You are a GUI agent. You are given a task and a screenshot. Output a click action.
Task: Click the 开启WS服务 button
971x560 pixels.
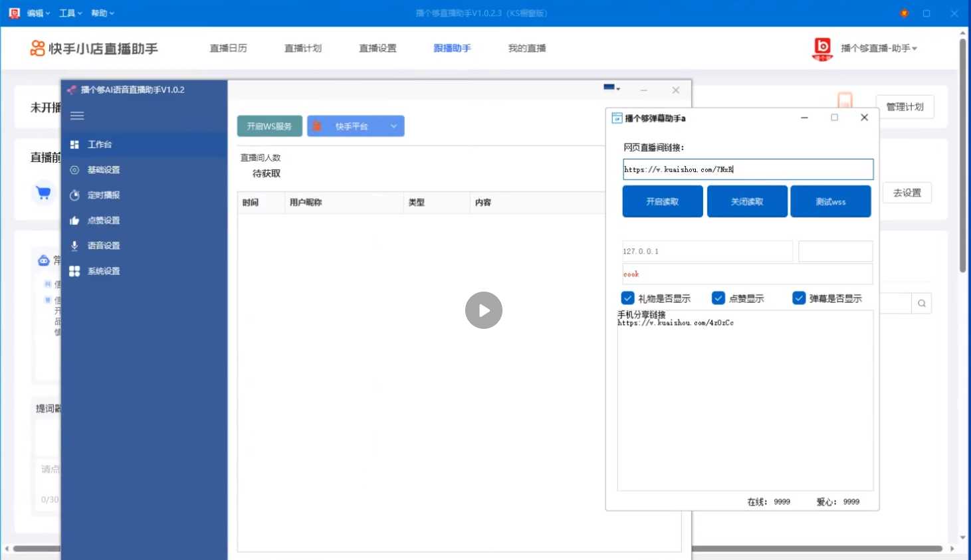[x=270, y=126]
